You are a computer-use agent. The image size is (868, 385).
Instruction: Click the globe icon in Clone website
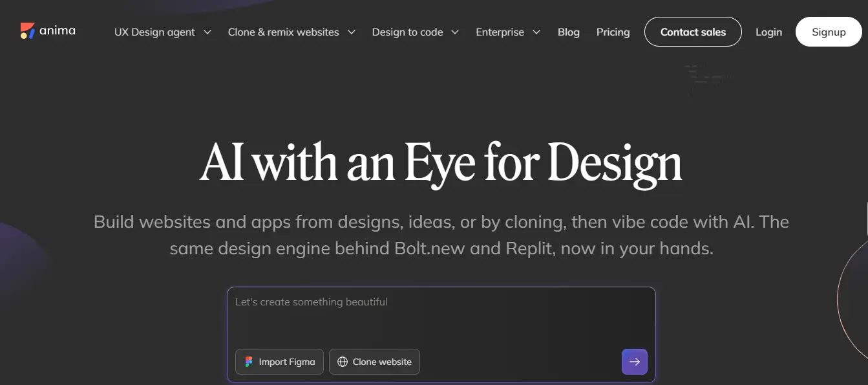point(342,362)
